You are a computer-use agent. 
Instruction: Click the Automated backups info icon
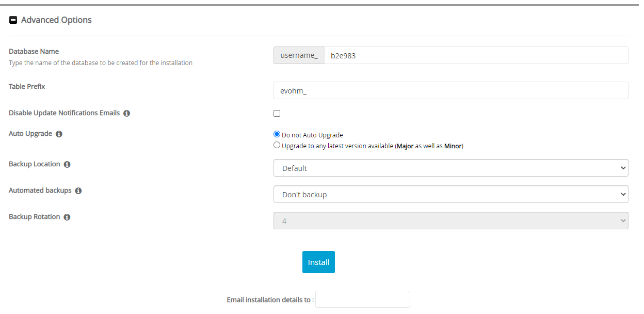point(78,191)
